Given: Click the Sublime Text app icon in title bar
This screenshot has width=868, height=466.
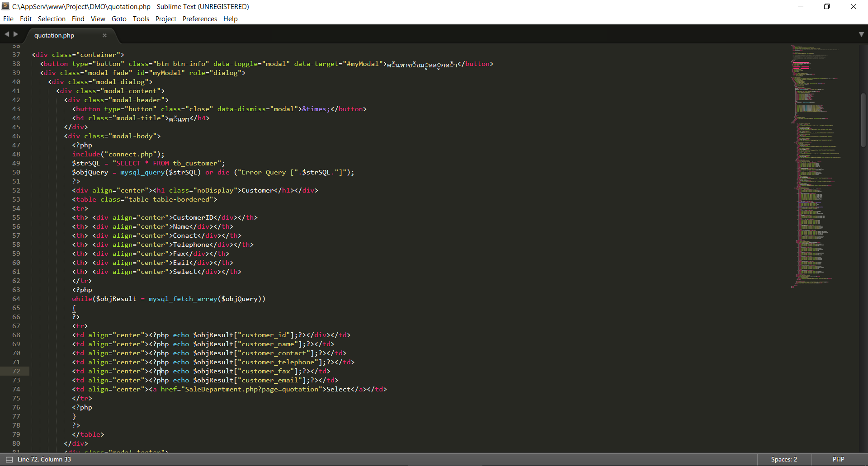Looking at the screenshot, I should click(5, 6).
